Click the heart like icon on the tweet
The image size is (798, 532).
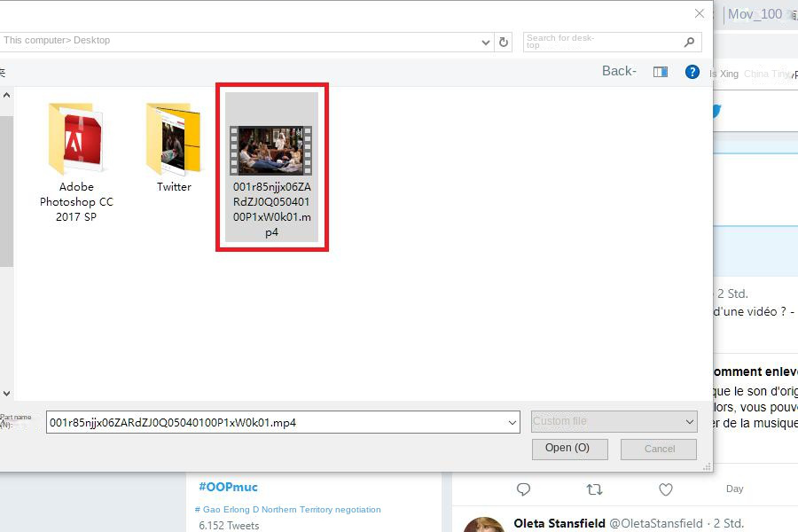click(x=666, y=489)
